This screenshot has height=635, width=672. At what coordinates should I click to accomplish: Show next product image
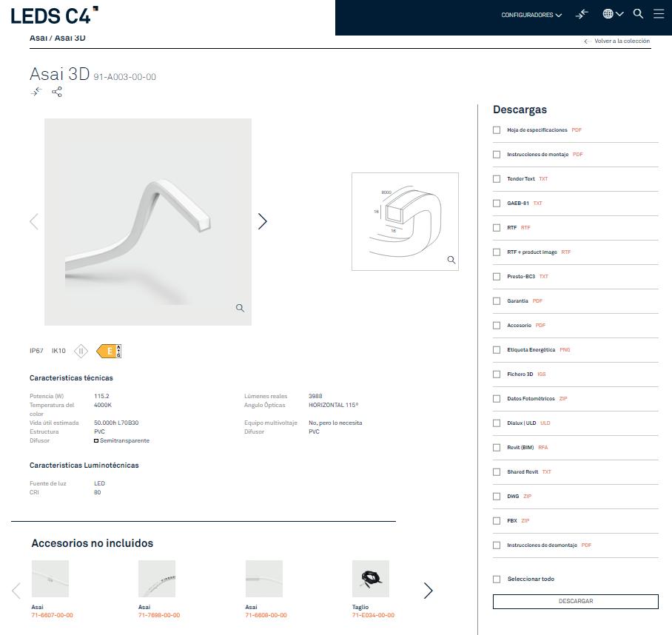coord(262,221)
